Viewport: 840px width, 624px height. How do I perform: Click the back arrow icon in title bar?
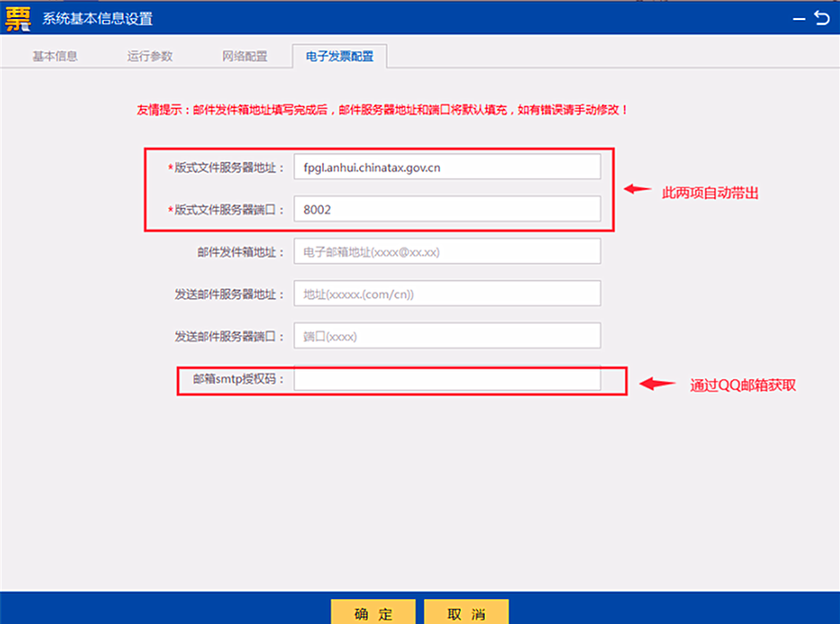point(822,18)
